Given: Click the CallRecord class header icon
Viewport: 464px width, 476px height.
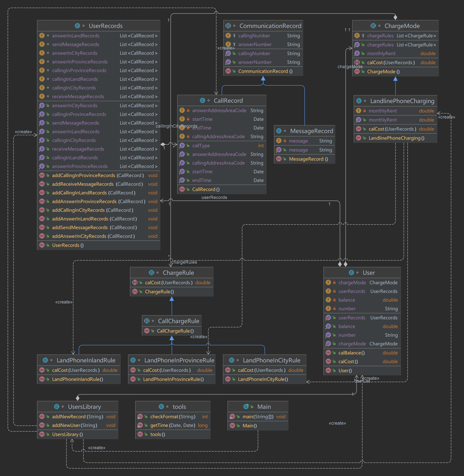Looking at the screenshot, I should (x=202, y=101).
